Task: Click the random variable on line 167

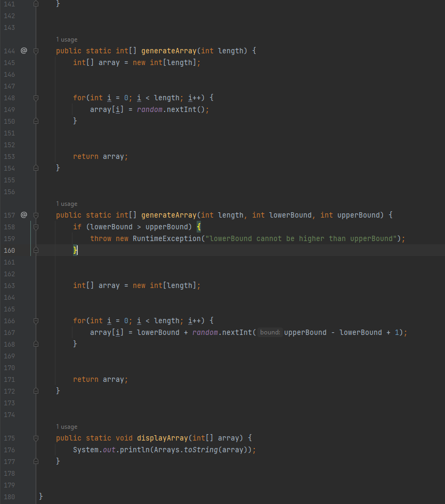Action: pyautogui.click(x=205, y=332)
